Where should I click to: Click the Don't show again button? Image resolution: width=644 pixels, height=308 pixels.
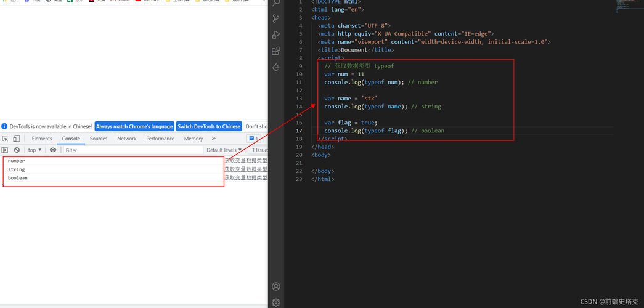coord(256,126)
